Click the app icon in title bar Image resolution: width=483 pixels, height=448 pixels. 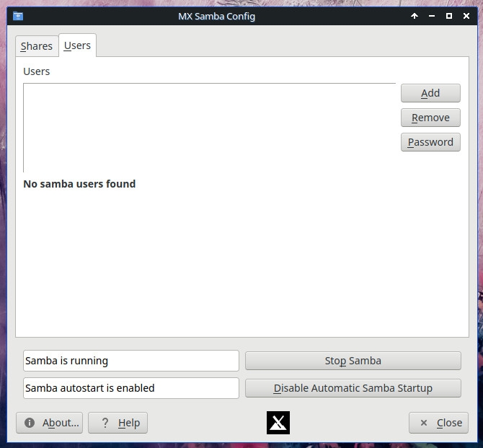tap(18, 16)
